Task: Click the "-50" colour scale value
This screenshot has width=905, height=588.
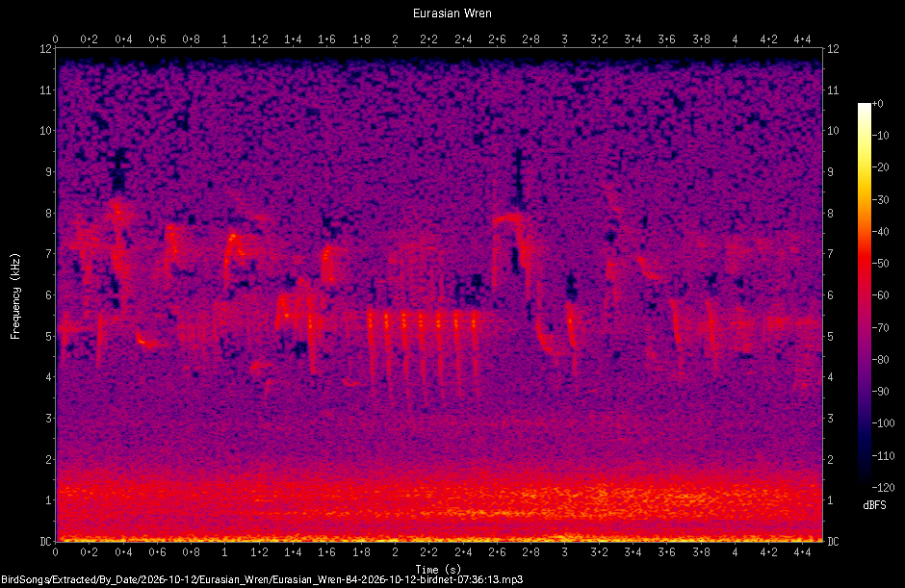Action: (x=880, y=263)
